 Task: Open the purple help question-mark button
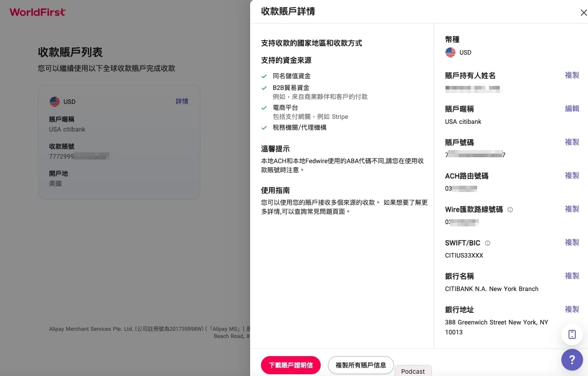pos(572,360)
